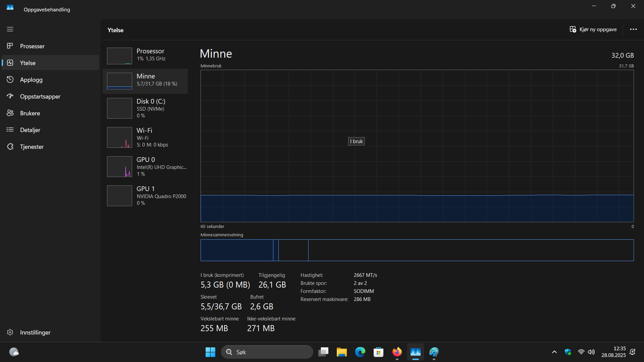The image size is (644, 362).
Task: Click the Applogg history icon
Action: [10, 79]
